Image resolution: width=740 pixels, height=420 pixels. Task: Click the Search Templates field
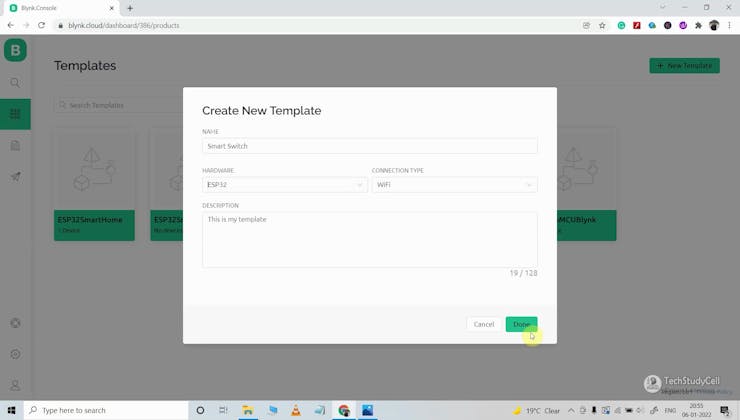coord(119,105)
